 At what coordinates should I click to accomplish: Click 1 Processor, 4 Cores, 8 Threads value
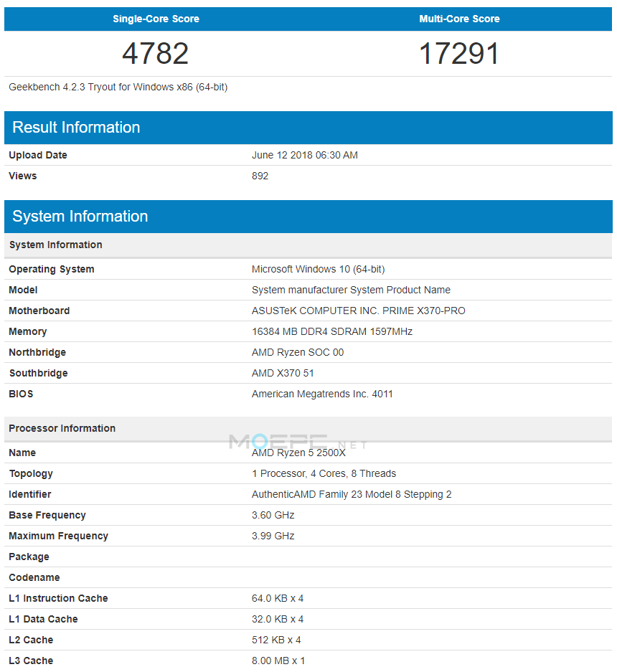(x=324, y=473)
